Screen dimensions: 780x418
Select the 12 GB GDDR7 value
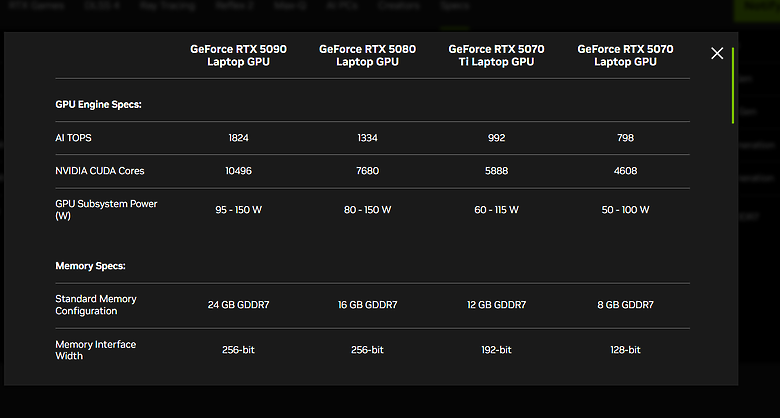496,305
